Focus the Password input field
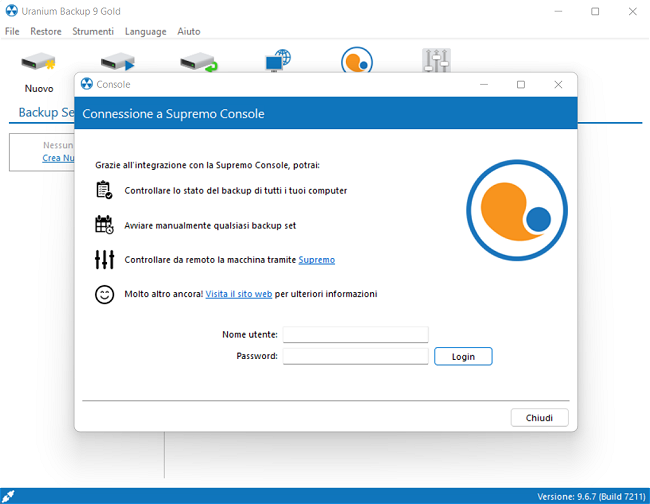 click(x=356, y=356)
